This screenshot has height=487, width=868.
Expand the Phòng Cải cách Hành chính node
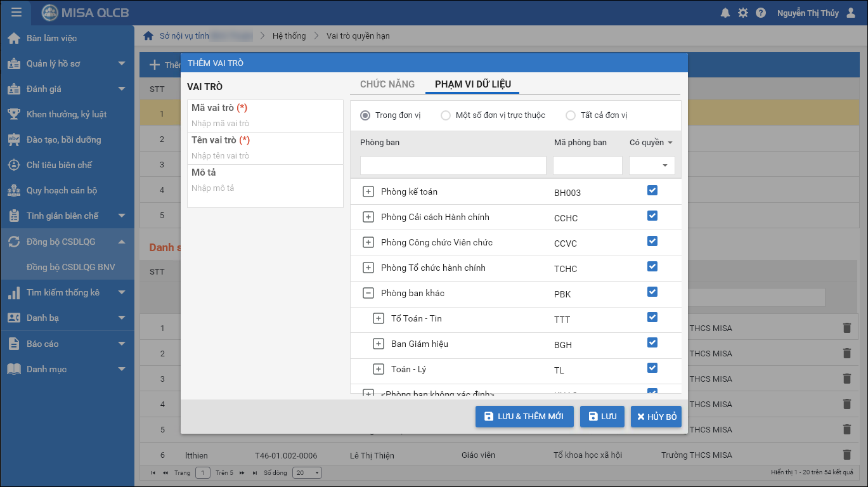(368, 217)
